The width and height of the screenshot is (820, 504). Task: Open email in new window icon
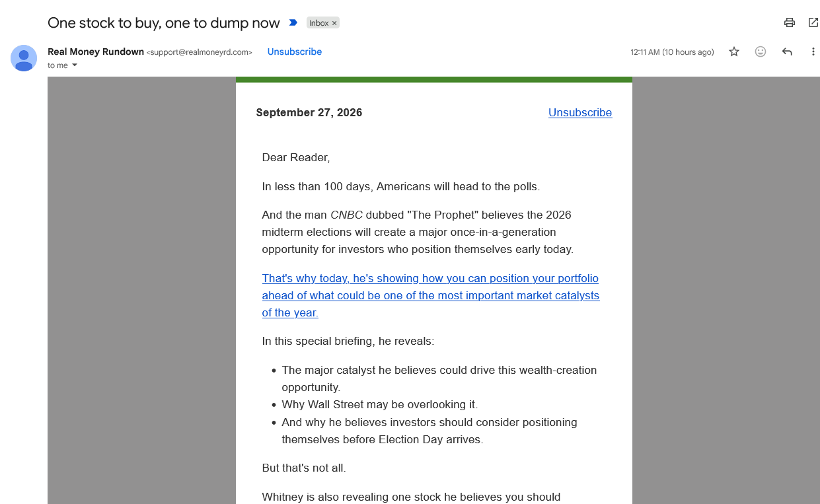click(813, 22)
